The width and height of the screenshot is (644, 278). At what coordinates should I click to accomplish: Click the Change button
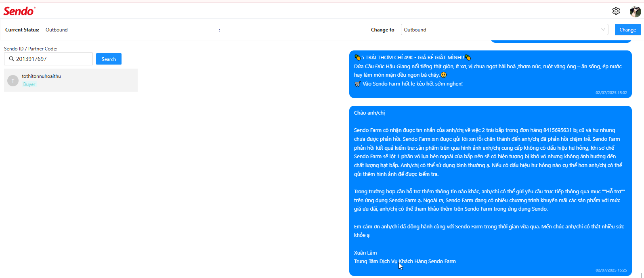tap(627, 29)
